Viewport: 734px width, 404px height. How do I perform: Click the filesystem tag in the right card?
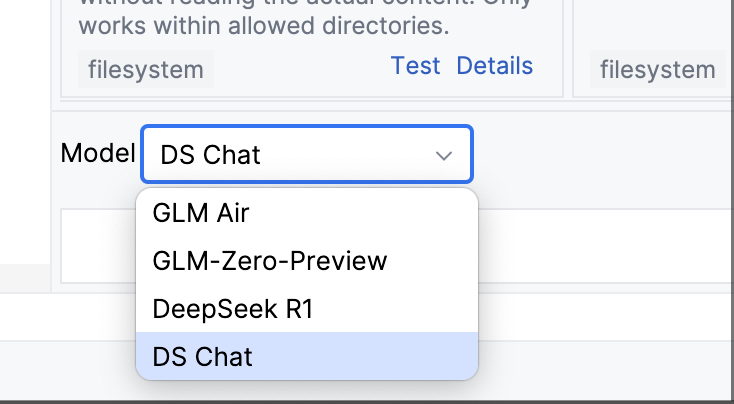657,69
